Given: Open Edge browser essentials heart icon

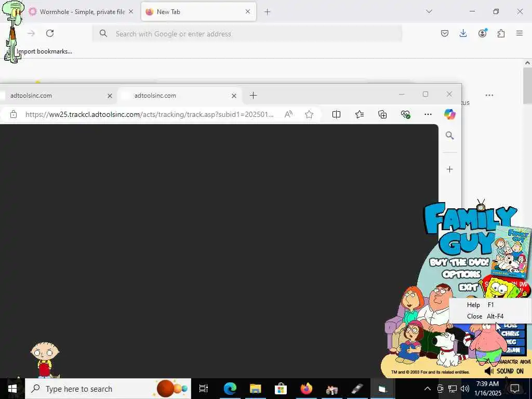Looking at the screenshot, I should pos(405,114).
